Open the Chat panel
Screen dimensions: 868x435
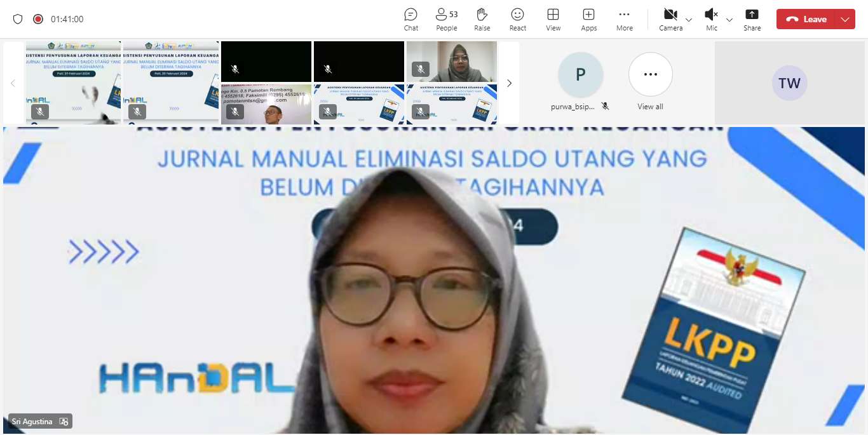pyautogui.click(x=410, y=19)
